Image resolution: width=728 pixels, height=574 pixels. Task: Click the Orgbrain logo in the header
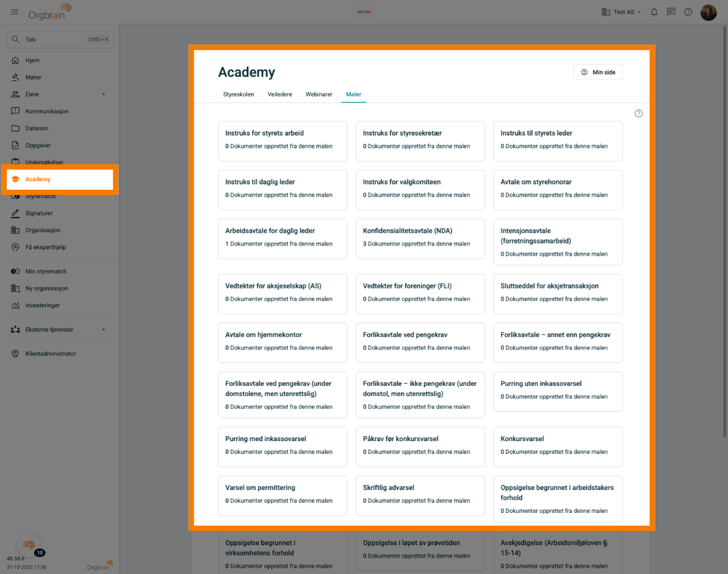tap(50, 12)
